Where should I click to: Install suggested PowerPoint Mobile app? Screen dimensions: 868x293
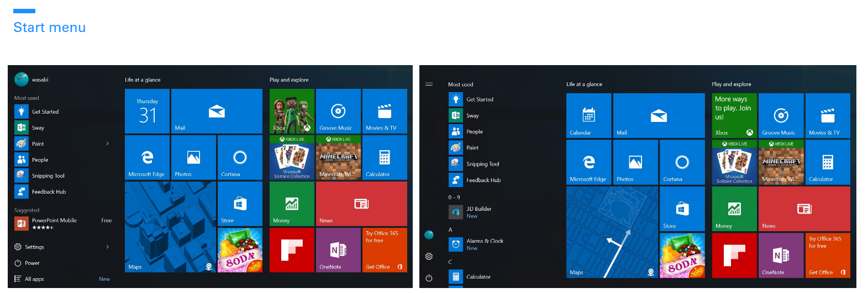63,223
